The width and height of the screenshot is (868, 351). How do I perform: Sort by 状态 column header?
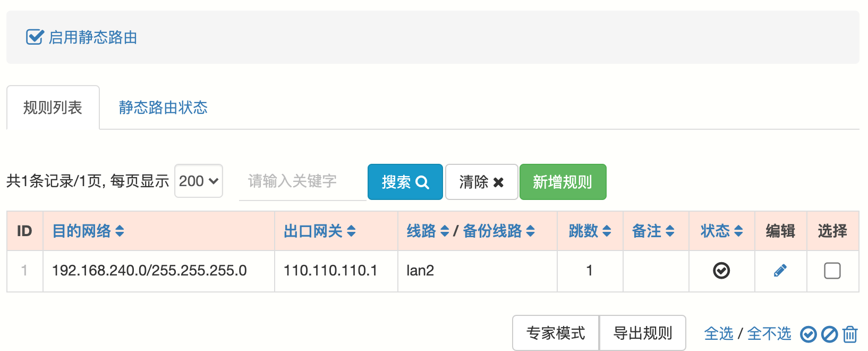tap(721, 231)
